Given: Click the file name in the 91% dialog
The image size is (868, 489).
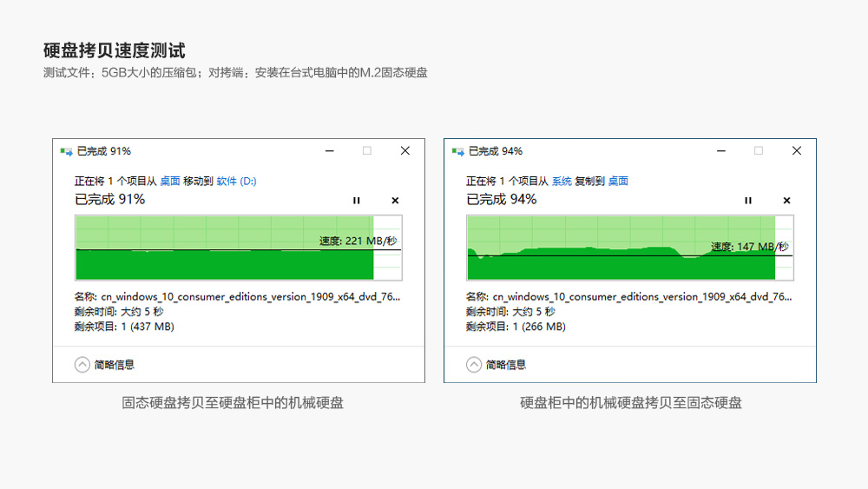Looking at the screenshot, I should coord(251,297).
